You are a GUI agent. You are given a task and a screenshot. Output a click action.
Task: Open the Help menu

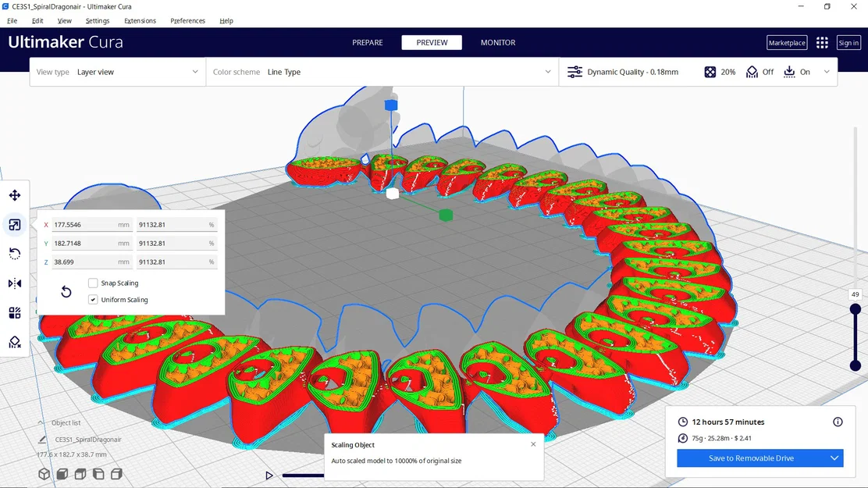(226, 20)
